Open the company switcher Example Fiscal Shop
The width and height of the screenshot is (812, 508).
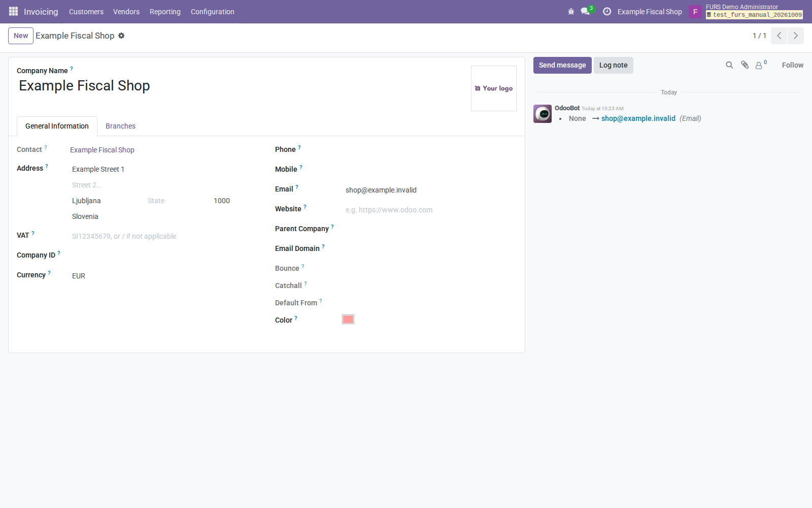click(650, 12)
